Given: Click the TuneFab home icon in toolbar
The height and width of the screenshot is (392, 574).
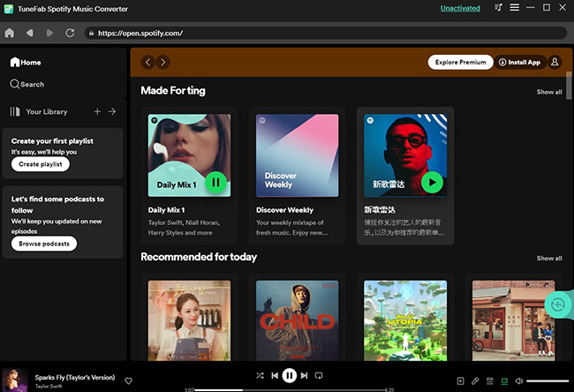Looking at the screenshot, I should point(10,34).
